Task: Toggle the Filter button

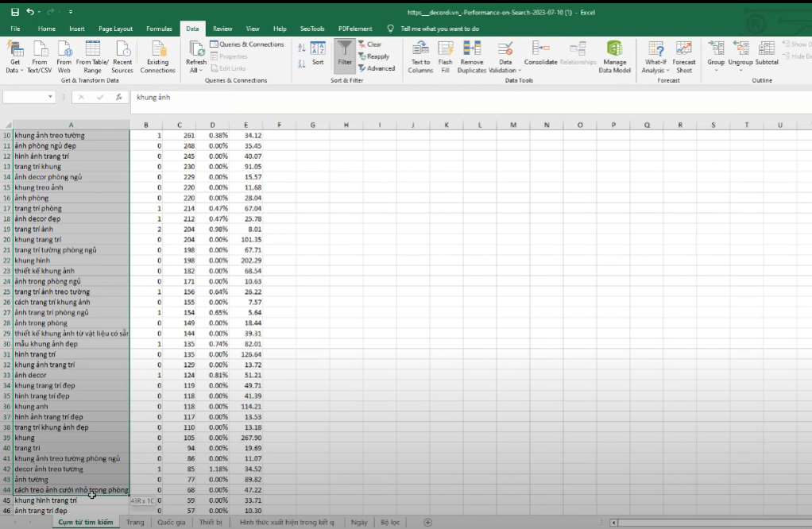Action: (x=344, y=54)
